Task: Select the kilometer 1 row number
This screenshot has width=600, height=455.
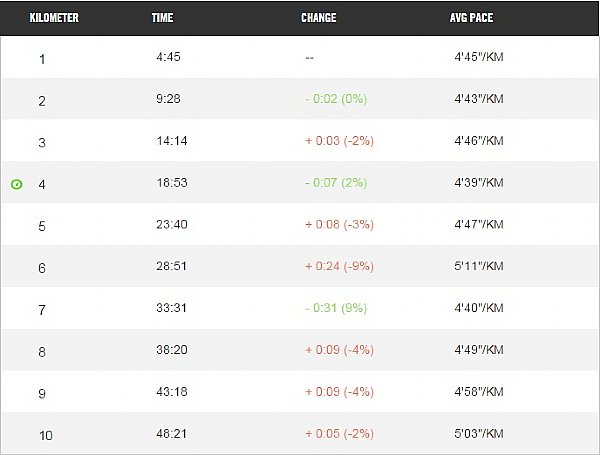Action: (x=42, y=59)
